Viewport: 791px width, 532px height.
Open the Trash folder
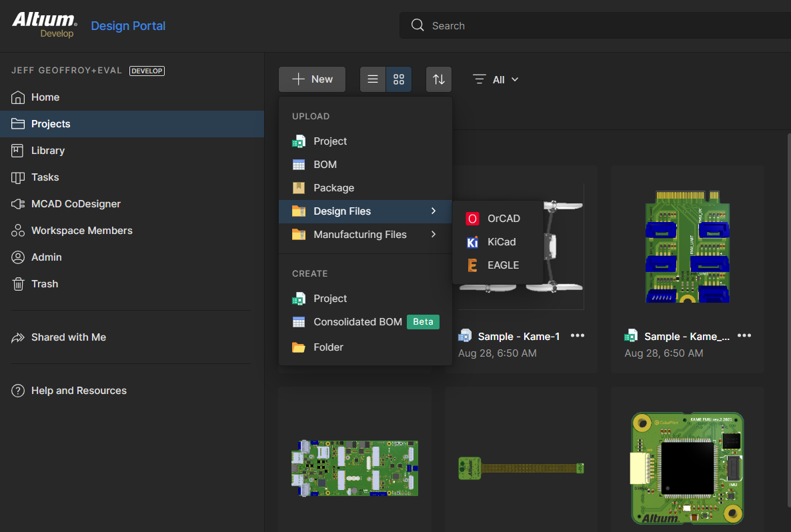pos(44,284)
